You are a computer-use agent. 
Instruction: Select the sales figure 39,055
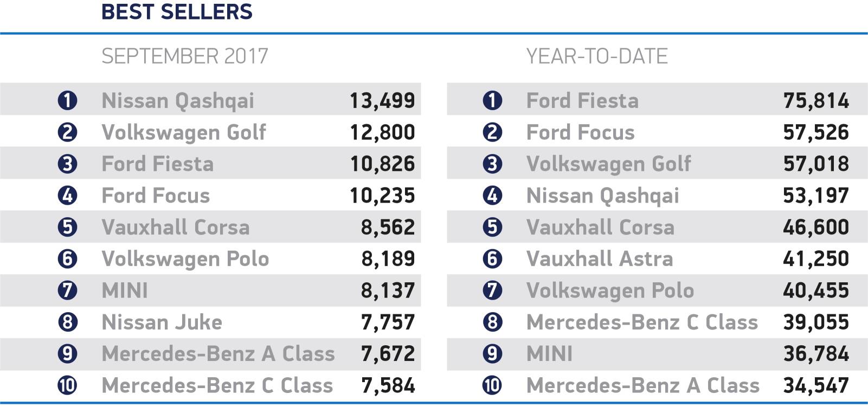pos(816,322)
